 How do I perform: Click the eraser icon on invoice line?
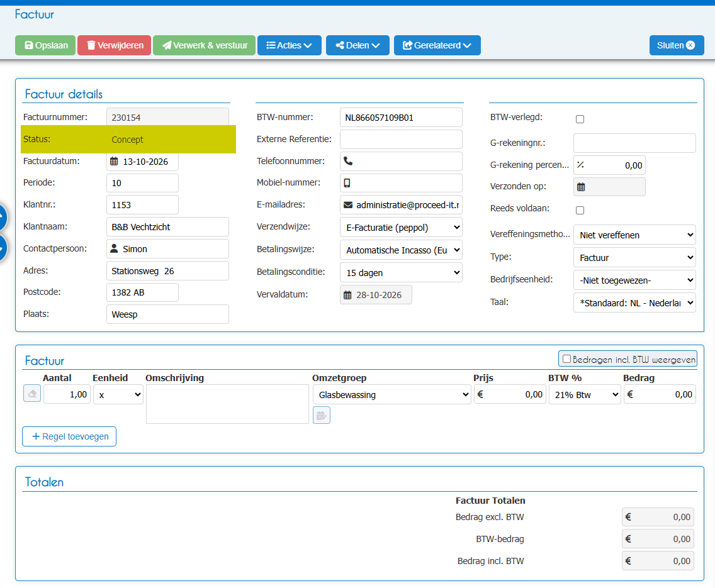coord(32,394)
